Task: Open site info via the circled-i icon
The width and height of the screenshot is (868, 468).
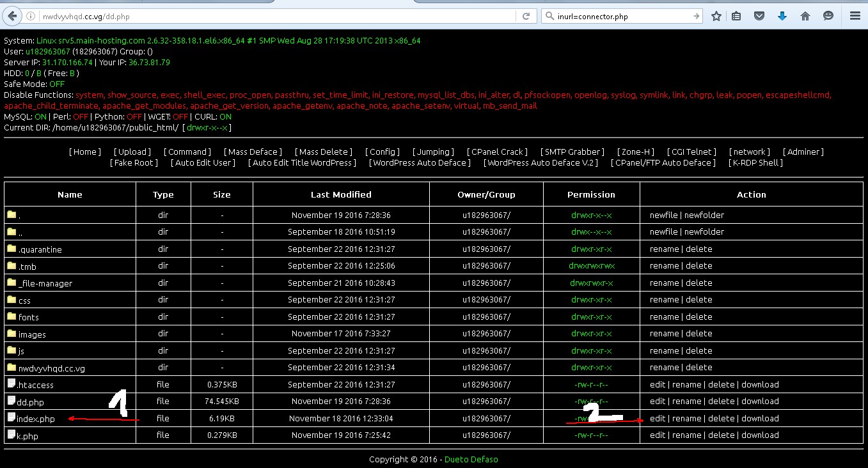Action: pos(30,16)
